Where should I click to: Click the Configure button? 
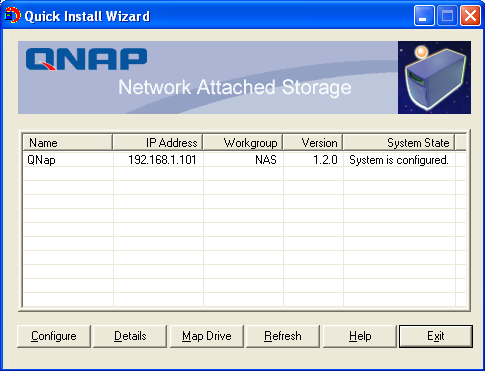tap(54, 336)
